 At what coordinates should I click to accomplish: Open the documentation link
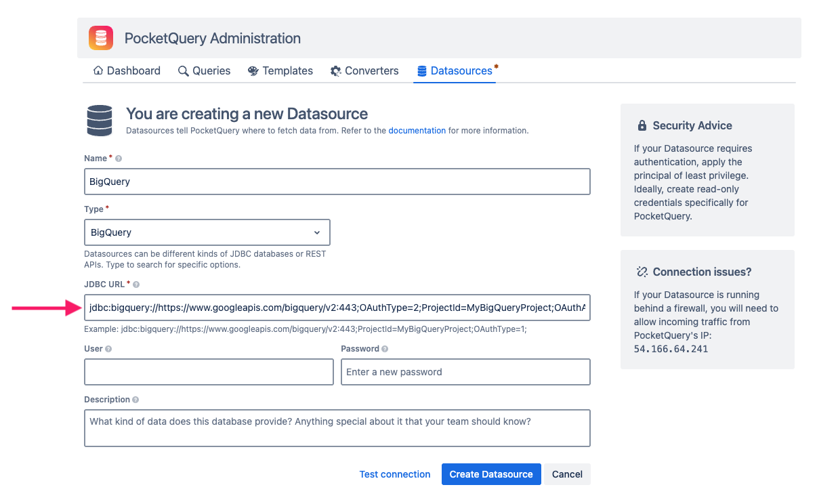[x=417, y=131]
